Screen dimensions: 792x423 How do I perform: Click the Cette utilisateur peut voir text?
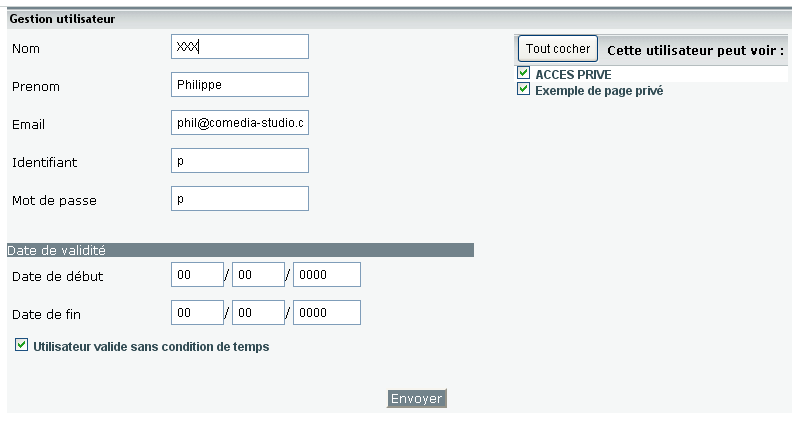coord(696,50)
